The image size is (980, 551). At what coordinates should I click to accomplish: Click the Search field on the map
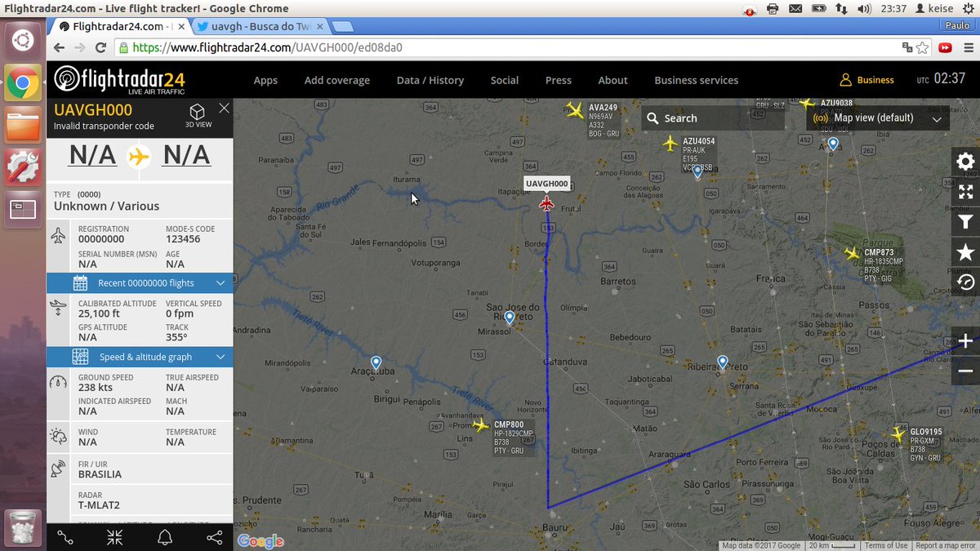712,118
